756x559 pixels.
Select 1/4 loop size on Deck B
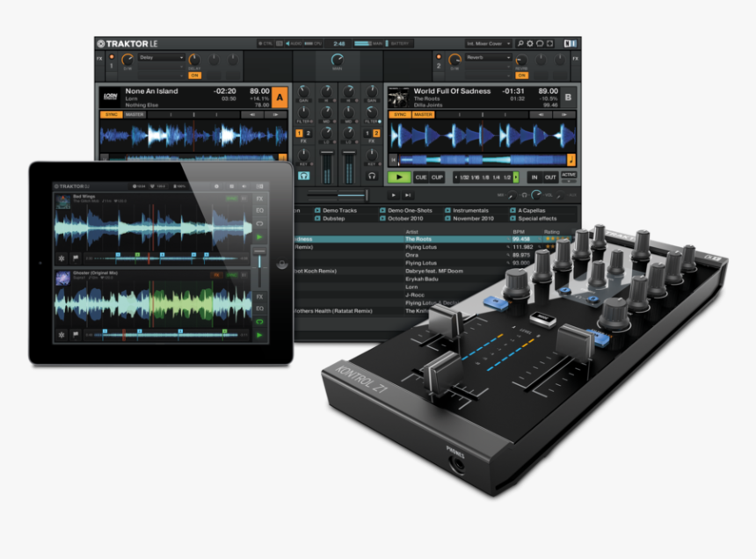pyautogui.click(x=496, y=178)
